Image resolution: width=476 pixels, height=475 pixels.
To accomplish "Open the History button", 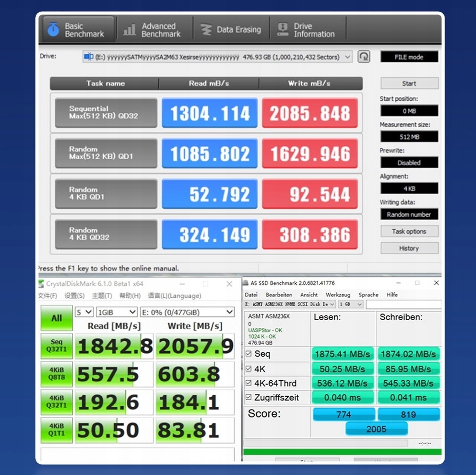I will pos(409,248).
